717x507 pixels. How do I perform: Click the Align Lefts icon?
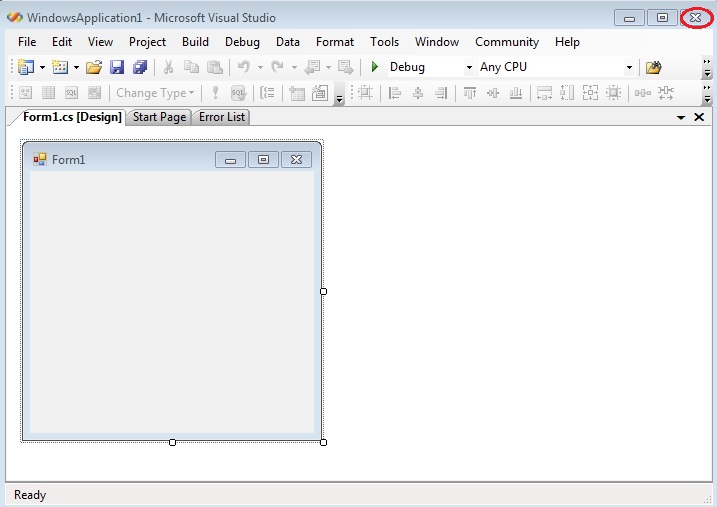[395, 93]
